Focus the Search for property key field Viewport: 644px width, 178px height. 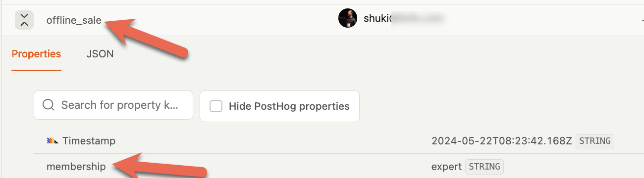(x=113, y=105)
